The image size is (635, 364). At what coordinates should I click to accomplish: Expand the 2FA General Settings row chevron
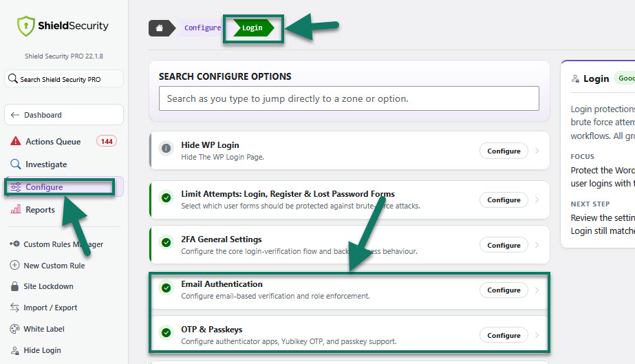point(537,245)
